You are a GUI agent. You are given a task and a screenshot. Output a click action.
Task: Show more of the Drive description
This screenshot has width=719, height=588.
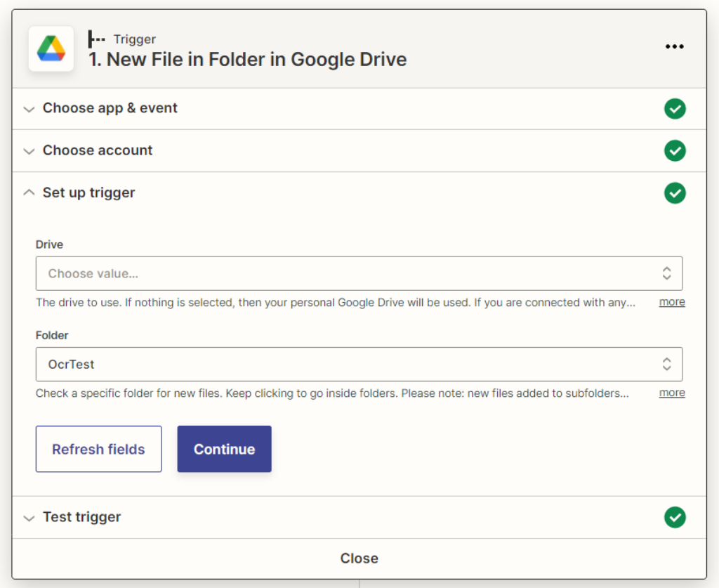pyautogui.click(x=672, y=302)
